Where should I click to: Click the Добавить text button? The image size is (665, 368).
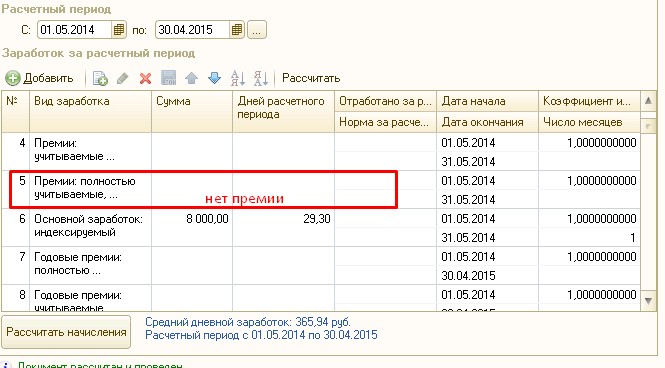[48, 78]
